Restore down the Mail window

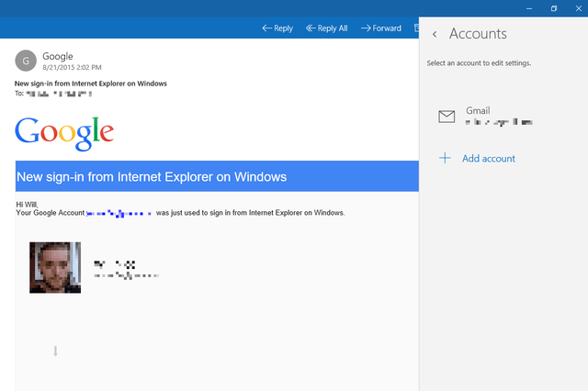point(554,8)
